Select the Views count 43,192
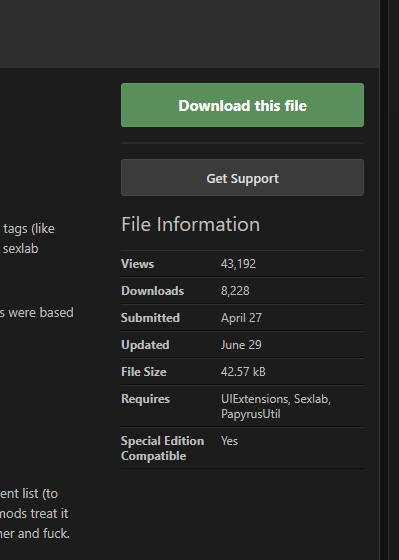 pyautogui.click(x=238, y=264)
